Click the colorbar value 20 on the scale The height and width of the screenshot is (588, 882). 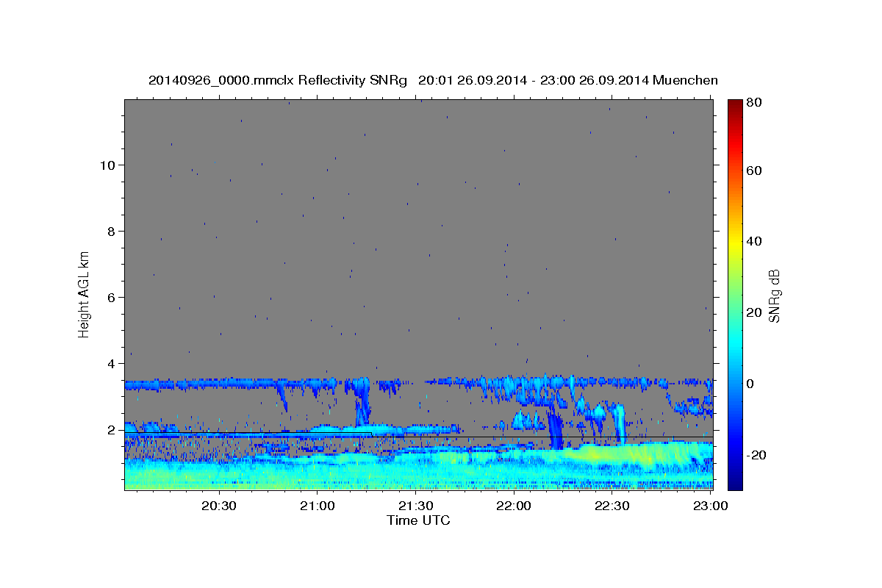(755, 312)
